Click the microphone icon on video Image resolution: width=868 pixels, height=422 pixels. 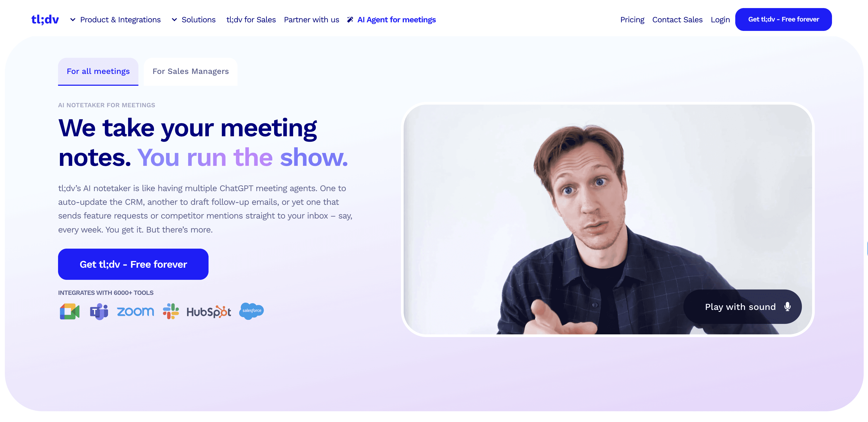tap(787, 306)
